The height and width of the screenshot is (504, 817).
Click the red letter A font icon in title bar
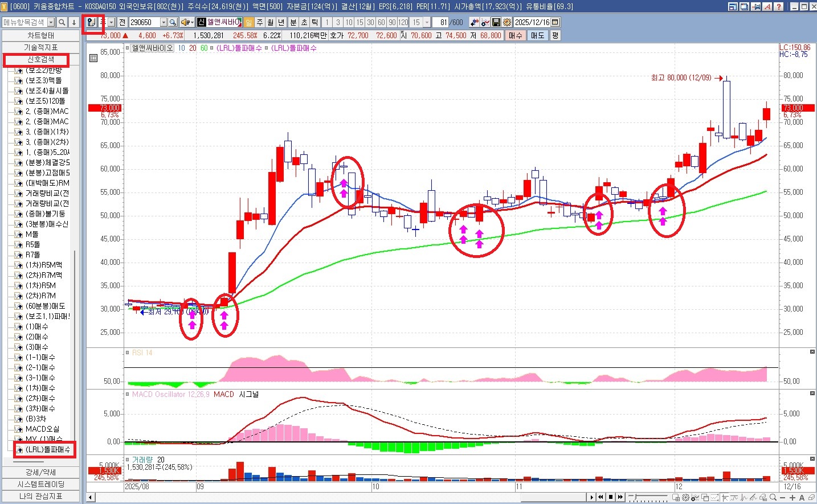tap(767, 6)
